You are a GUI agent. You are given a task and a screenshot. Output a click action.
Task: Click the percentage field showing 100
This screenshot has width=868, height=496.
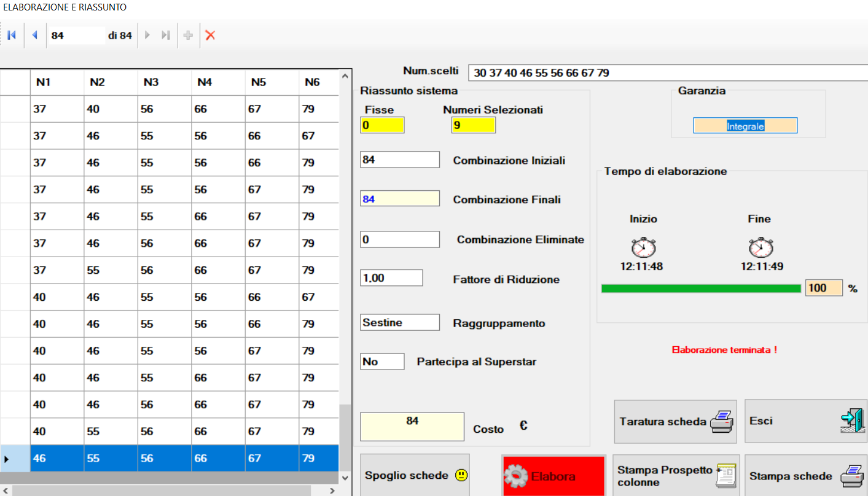point(824,288)
